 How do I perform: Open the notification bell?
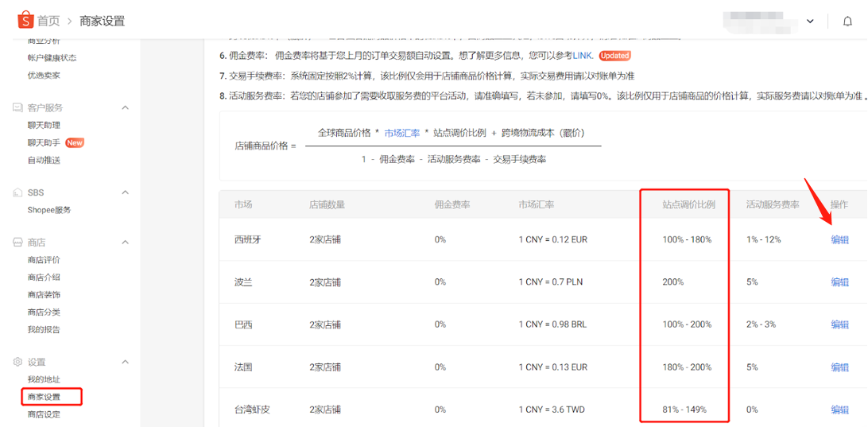pyautogui.click(x=847, y=21)
